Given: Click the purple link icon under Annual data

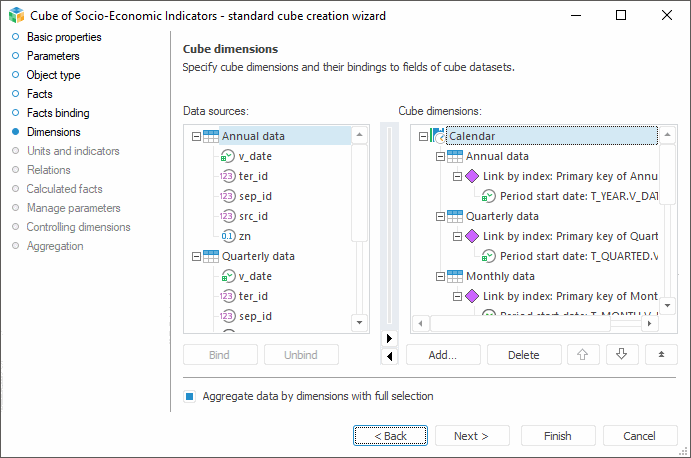Looking at the screenshot, I should (x=473, y=176).
